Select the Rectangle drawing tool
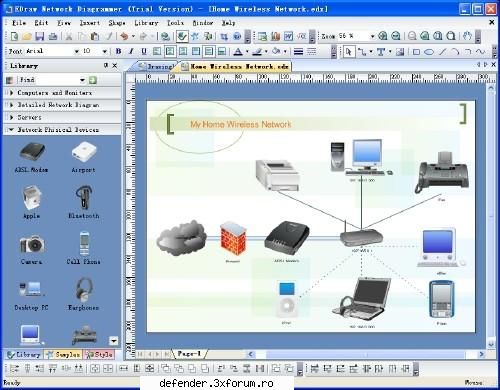Image resolution: width=500 pixels, height=390 pixels. pyautogui.click(x=416, y=52)
